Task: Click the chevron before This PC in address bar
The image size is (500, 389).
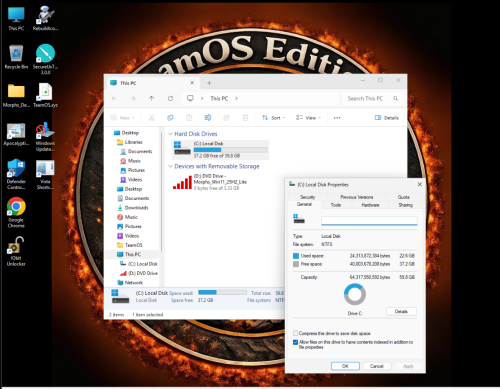Action: tap(202, 98)
